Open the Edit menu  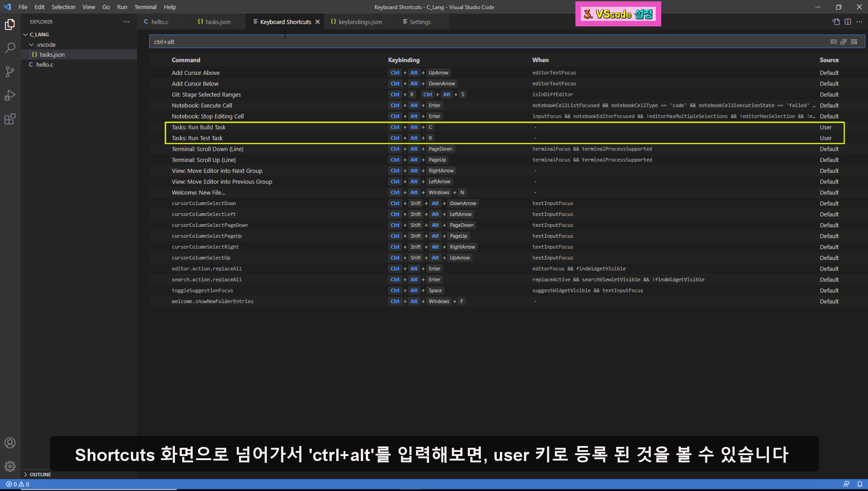pyautogui.click(x=40, y=7)
